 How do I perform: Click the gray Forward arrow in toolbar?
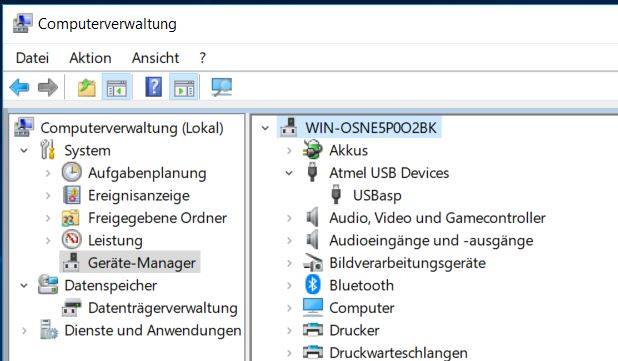48,87
